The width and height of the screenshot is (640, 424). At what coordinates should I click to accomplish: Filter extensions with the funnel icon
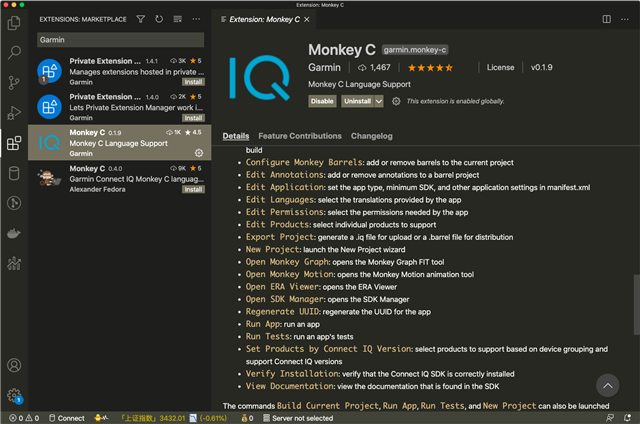[x=141, y=19]
